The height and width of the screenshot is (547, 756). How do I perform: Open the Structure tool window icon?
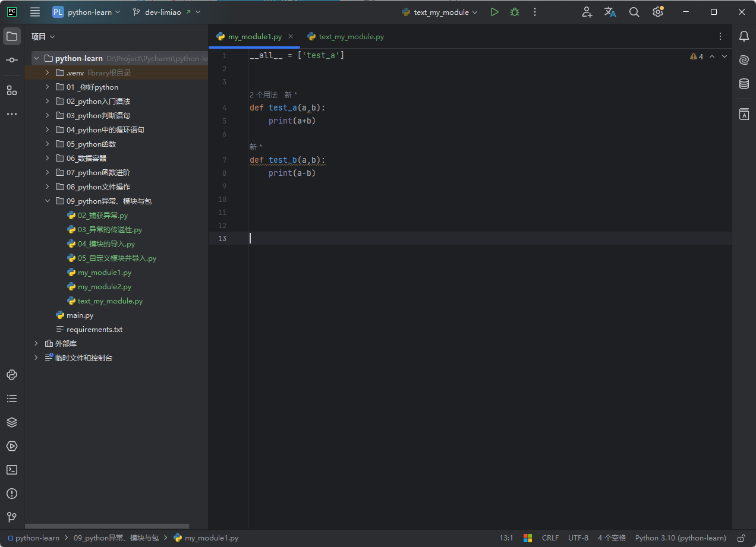coord(12,90)
